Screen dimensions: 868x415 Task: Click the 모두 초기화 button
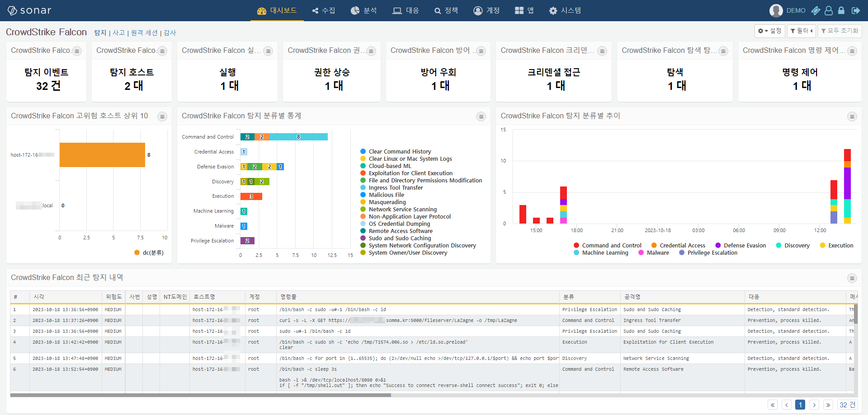(x=840, y=31)
